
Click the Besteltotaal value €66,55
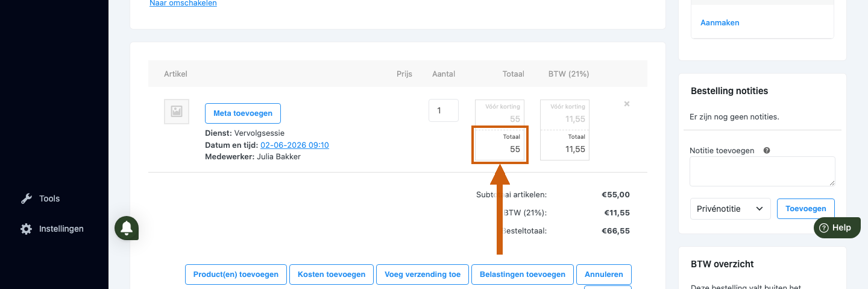[x=615, y=230]
